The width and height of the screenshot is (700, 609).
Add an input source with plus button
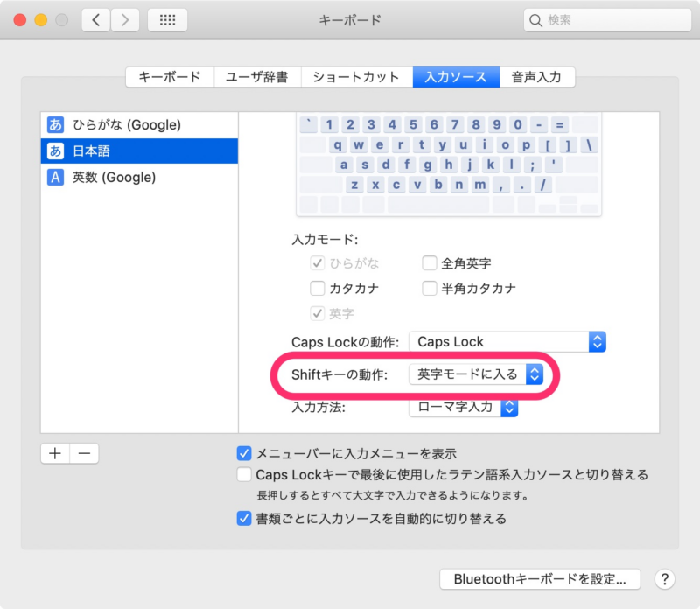pos(55,453)
